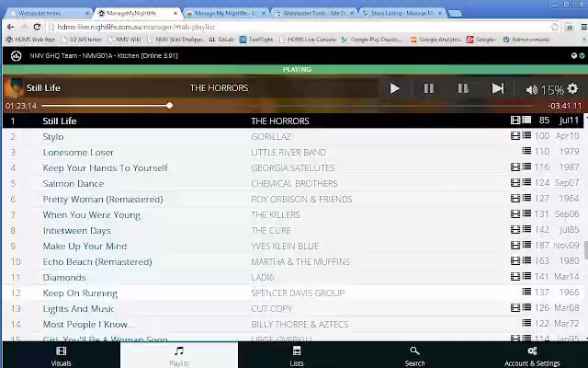
Task: Select the song Stylo
Action: click(53, 137)
